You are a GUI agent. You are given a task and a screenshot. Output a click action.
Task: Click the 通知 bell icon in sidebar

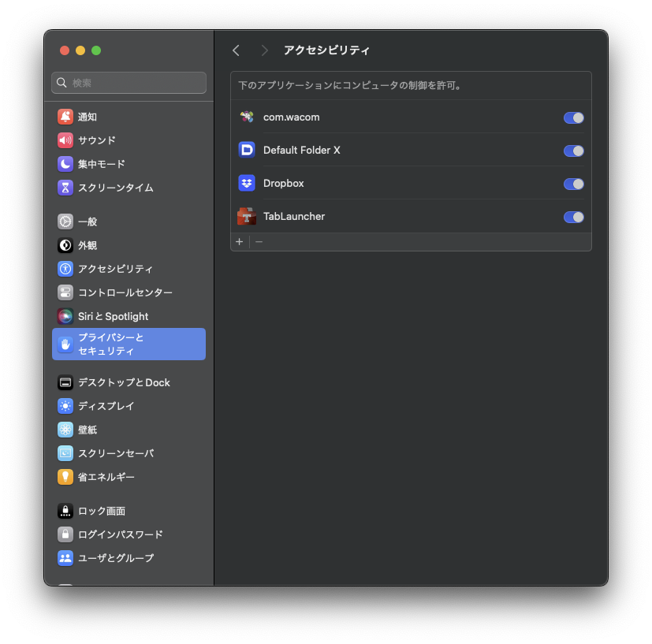pyautogui.click(x=65, y=117)
